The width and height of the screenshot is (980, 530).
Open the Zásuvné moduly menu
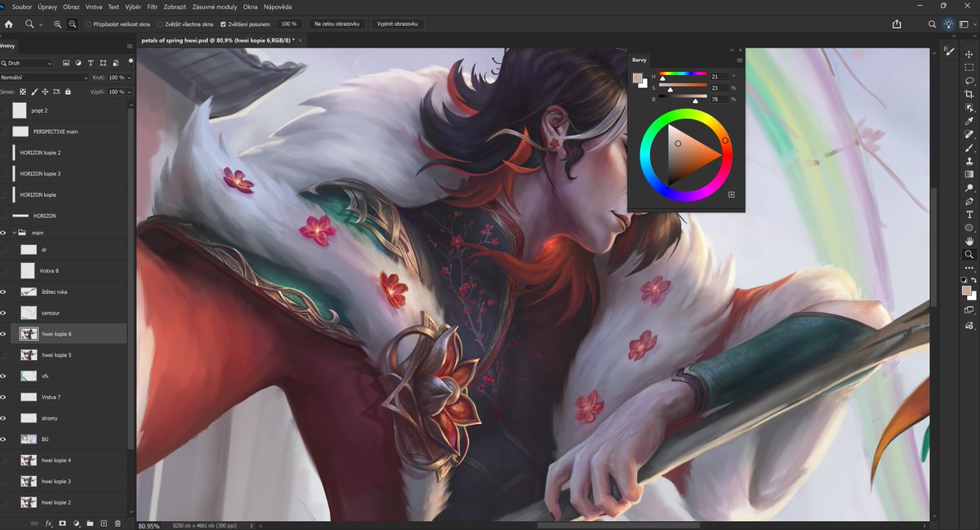pyautogui.click(x=216, y=7)
